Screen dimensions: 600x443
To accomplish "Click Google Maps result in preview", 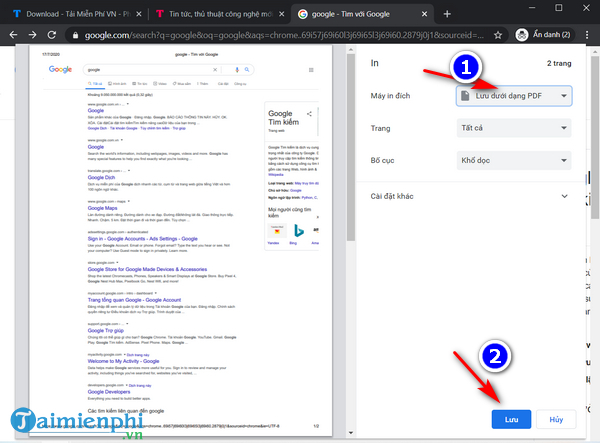I will [102, 208].
